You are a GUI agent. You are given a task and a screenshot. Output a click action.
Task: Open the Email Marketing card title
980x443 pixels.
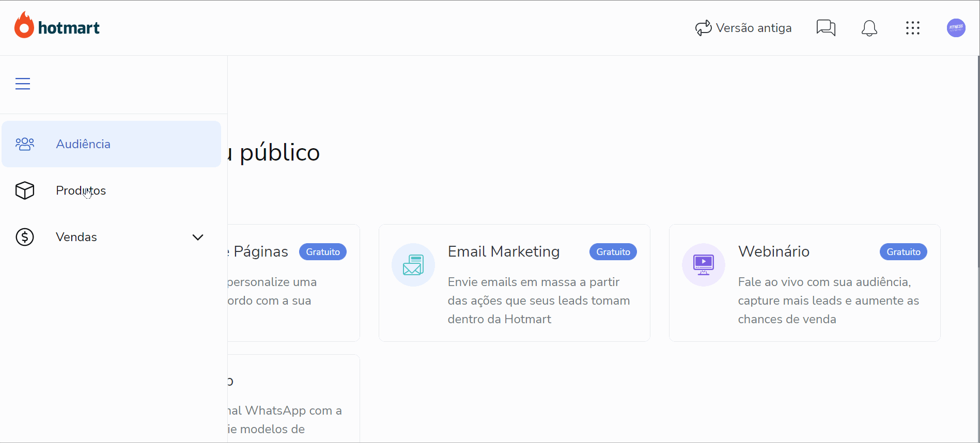point(504,251)
